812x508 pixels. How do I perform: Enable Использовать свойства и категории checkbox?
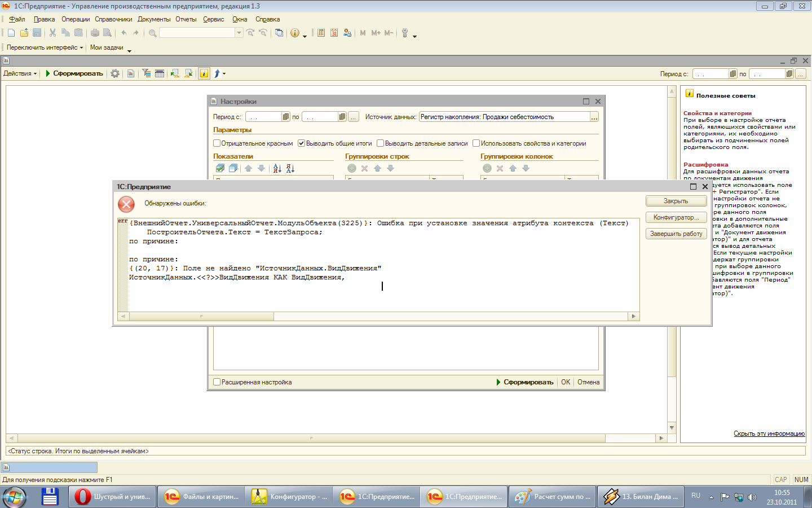(476, 143)
